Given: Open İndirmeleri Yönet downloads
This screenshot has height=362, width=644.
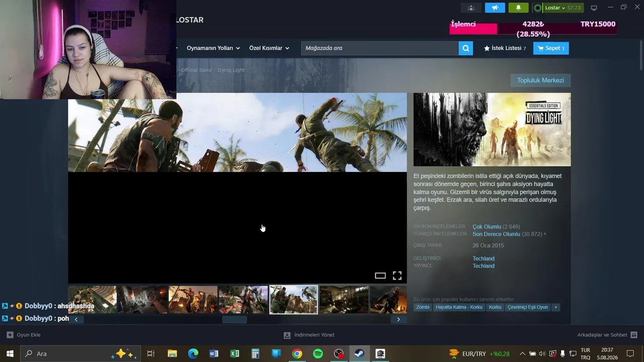Looking at the screenshot, I should pyautogui.click(x=309, y=335).
